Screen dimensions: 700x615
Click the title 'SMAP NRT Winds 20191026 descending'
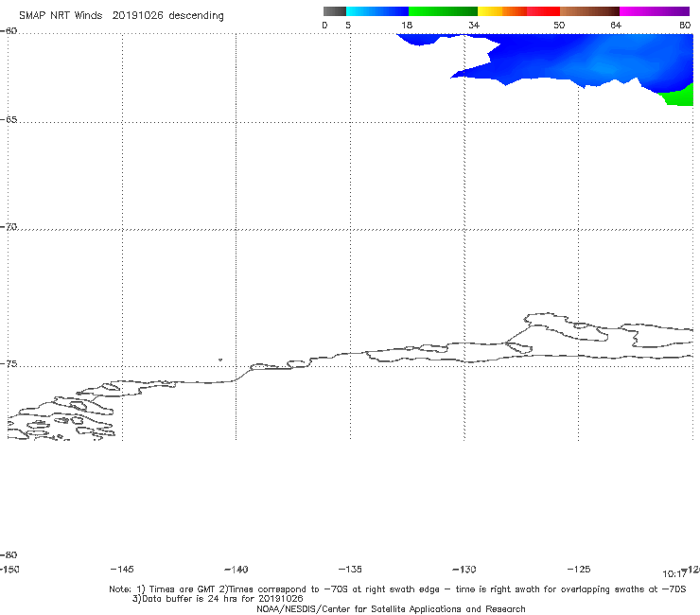click(121, 15)
